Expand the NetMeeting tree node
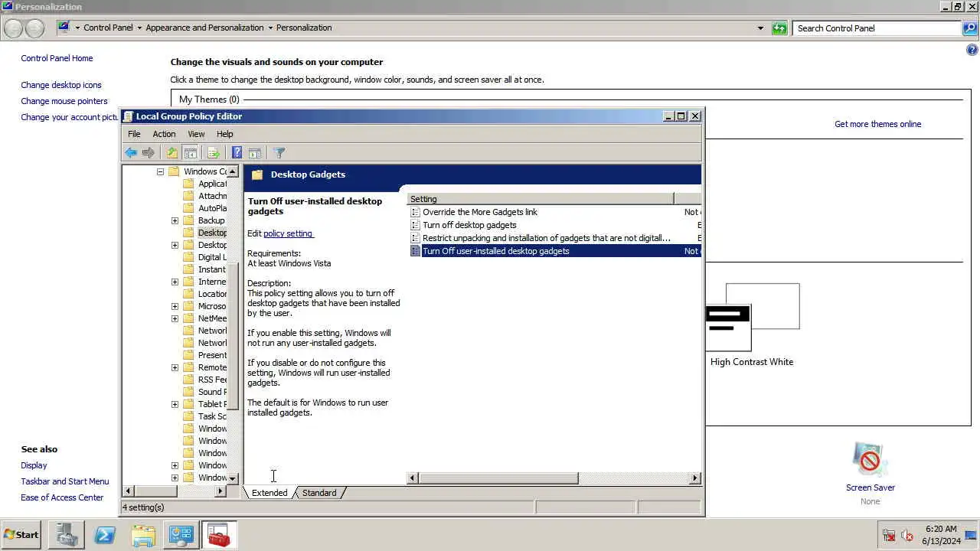This screenshot has height=551, width=980. [x=175, y=318]
